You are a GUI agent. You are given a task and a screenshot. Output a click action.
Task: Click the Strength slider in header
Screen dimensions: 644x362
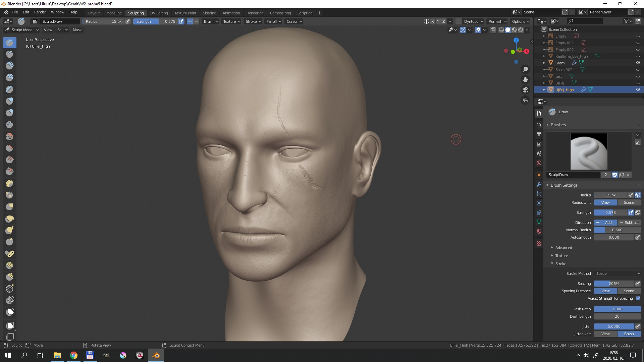(x=155, y=21)
